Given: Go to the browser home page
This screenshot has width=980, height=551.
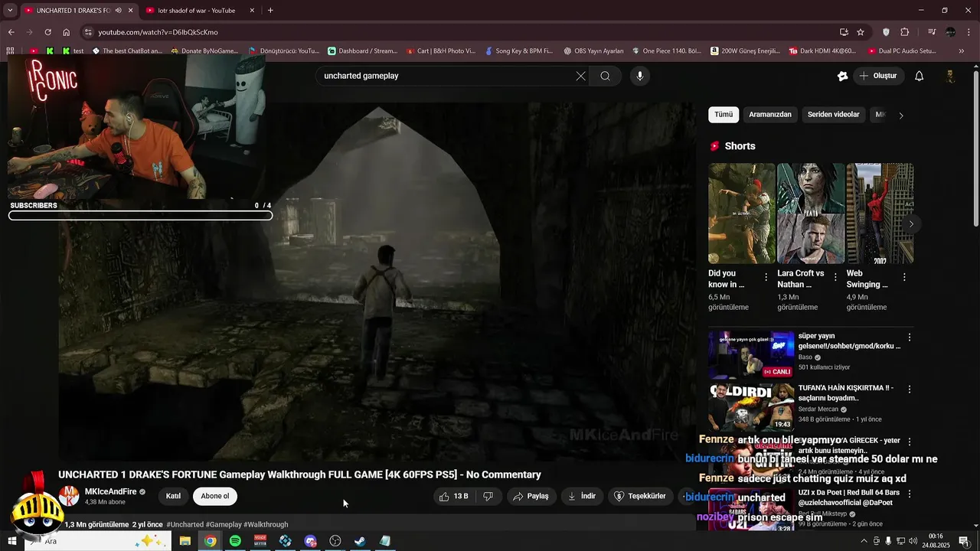Looking at the screenshot, I should [66, 32].
